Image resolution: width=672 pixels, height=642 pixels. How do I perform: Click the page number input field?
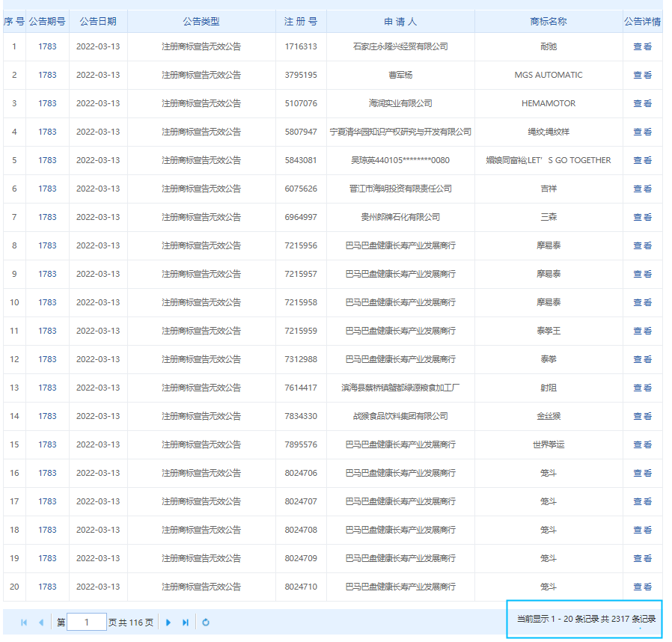pyautogui.click(x=86, y=623)
